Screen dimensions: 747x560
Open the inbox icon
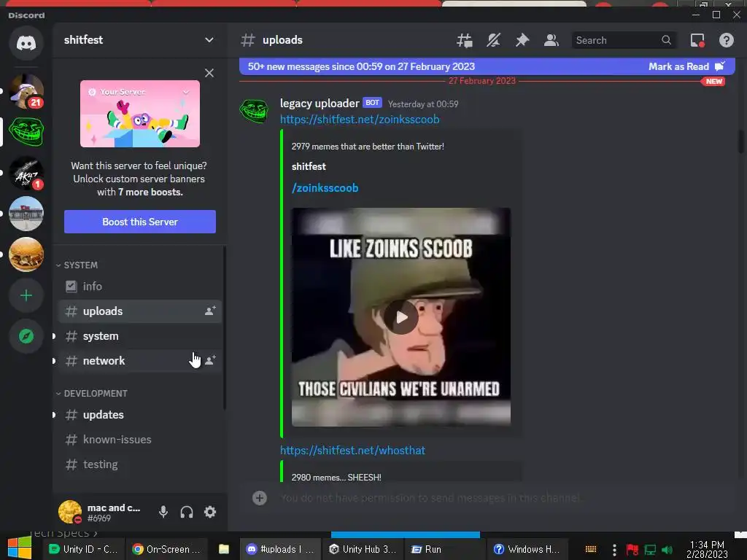click(697, 41)
